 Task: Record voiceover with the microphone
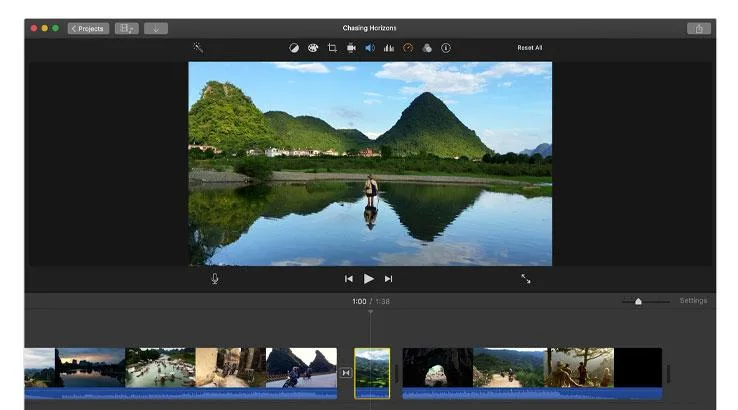point(215,279)
